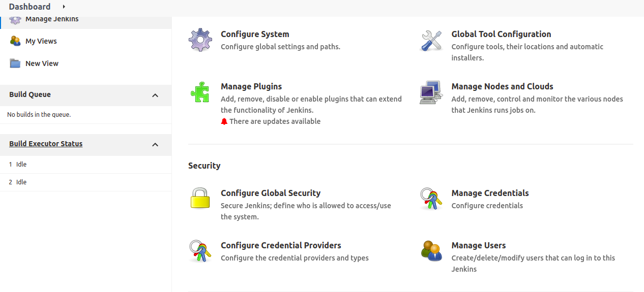
Task: Go to Dashboard via the breadcrumb
Action: tap(30, 7)
